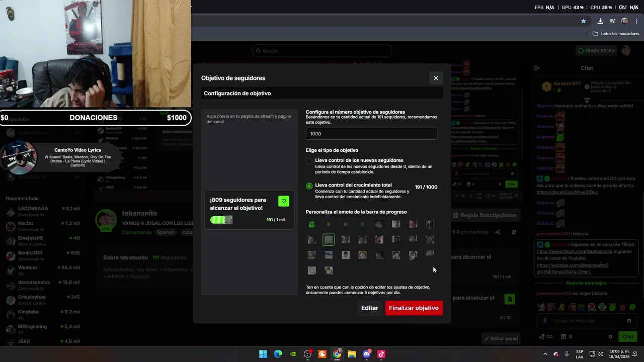Image resolution: width=644 pixels, height=362 pixels.
Task: Open Windows Start menu
Action: (x=263, y=354)
